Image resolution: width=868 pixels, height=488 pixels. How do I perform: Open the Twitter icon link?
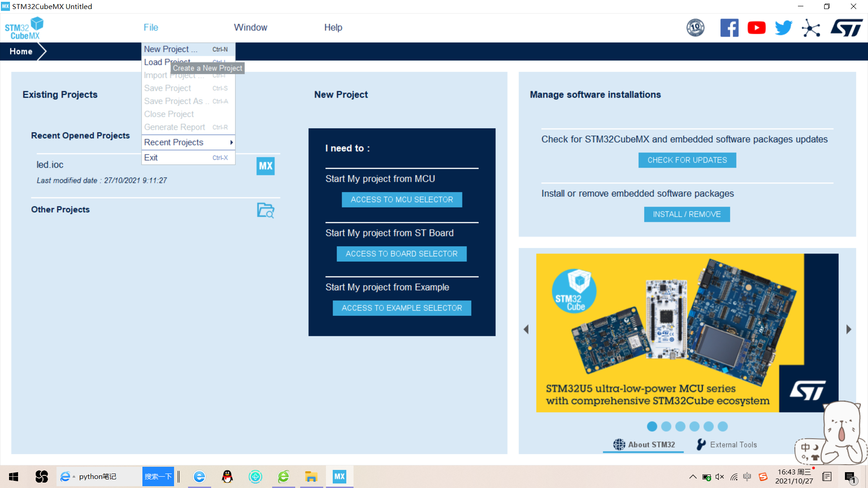pyautogui.click(x=783, y=28)
